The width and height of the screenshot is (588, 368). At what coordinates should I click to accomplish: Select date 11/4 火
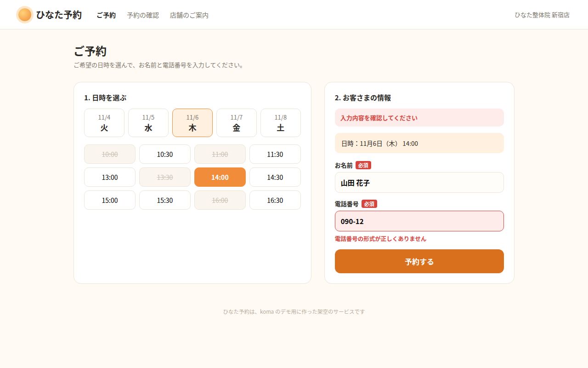point(104,123)
